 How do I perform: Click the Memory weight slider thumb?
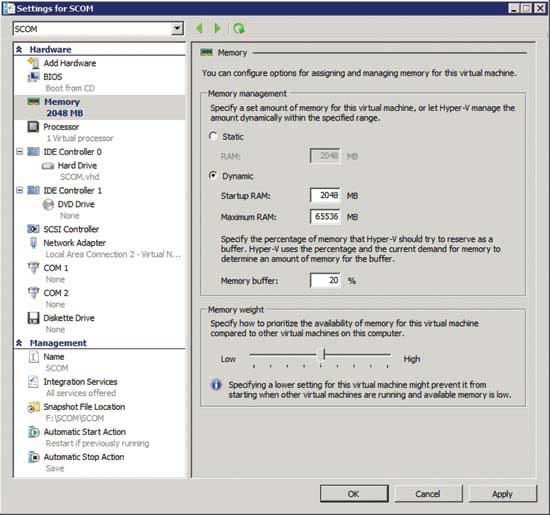coord(324,354)
